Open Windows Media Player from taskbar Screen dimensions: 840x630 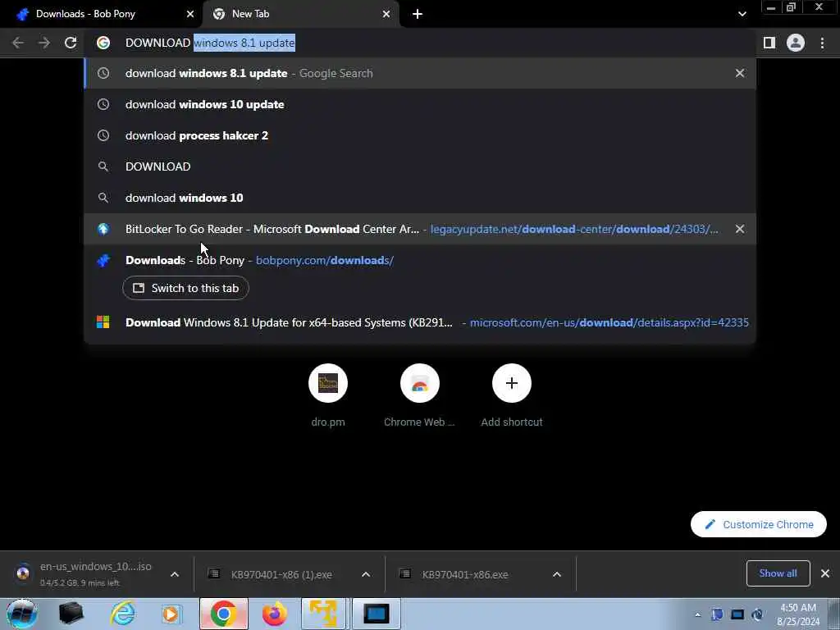171,614
